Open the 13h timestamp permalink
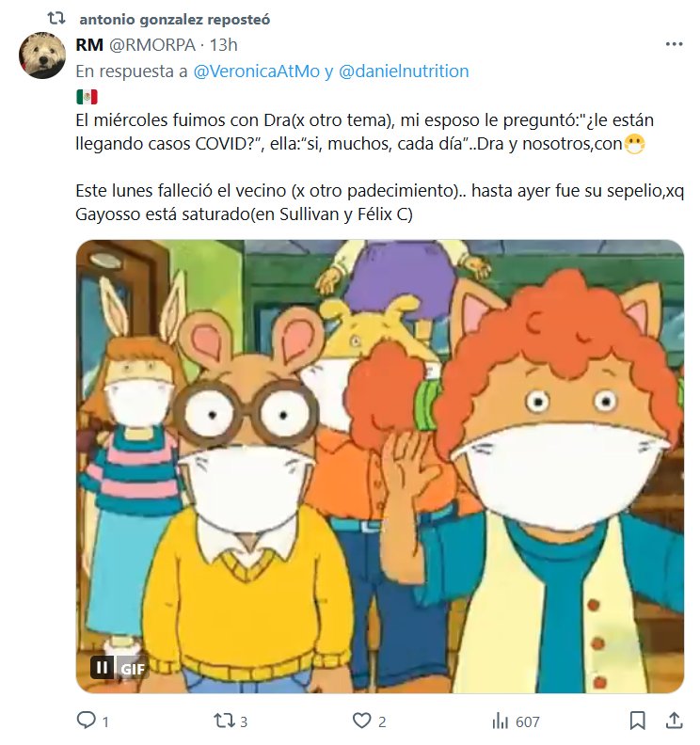 point(223,45)
